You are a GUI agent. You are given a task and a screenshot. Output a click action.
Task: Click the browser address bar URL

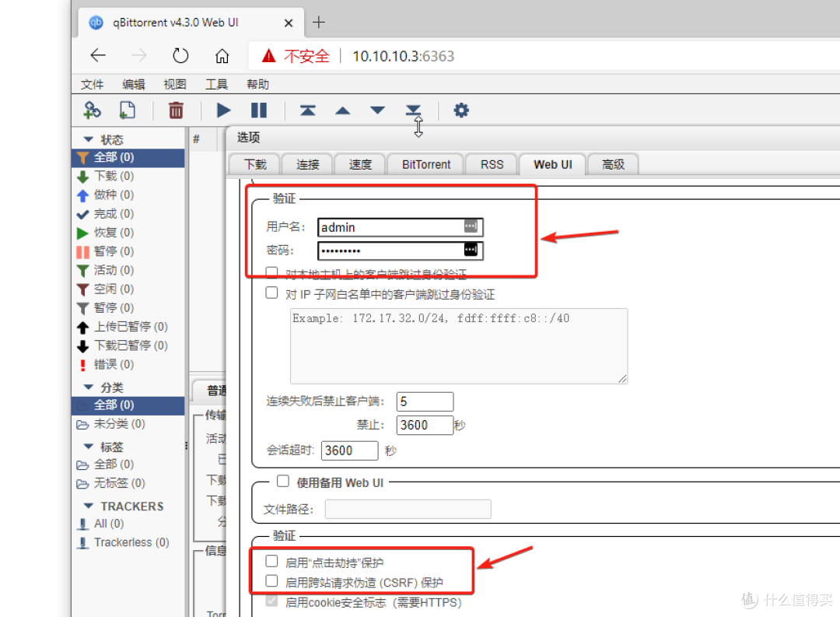pos(403,56)
